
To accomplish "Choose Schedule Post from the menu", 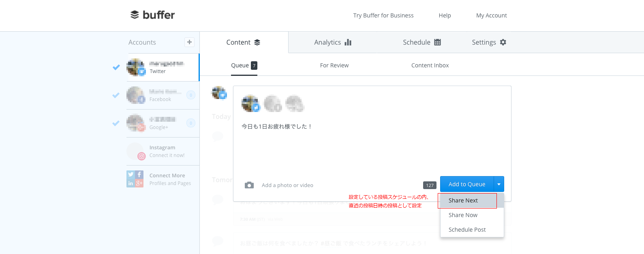I will pos(472,230).
